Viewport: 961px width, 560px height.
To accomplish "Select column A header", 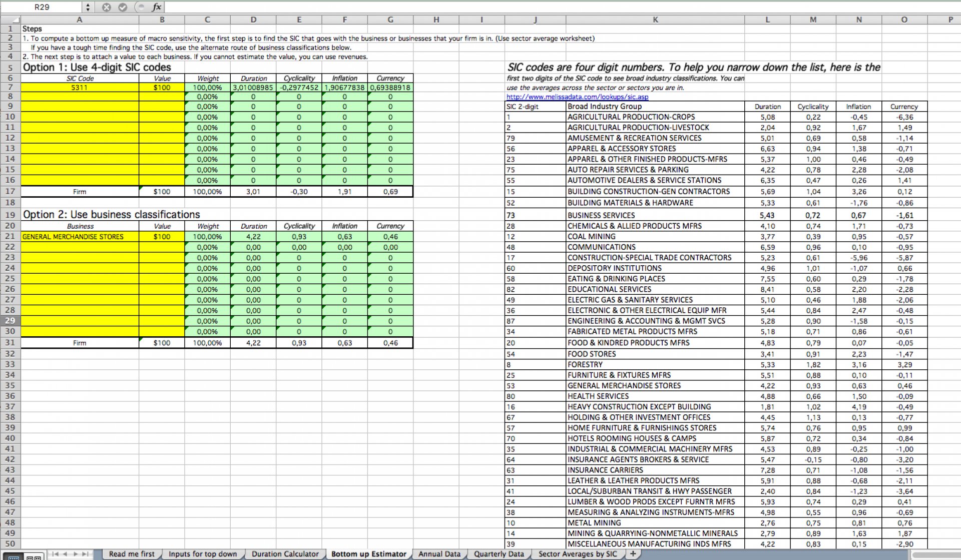I will coord(80,20).
